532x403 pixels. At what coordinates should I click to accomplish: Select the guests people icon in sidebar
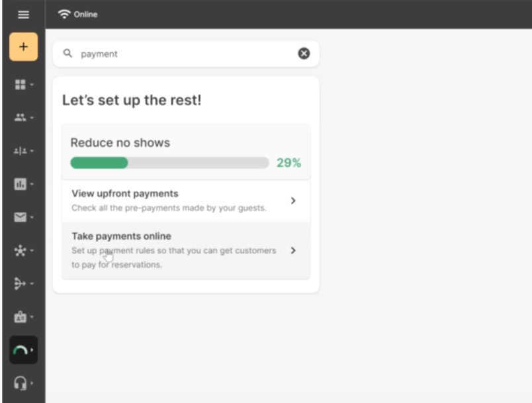tap(21, 117)
